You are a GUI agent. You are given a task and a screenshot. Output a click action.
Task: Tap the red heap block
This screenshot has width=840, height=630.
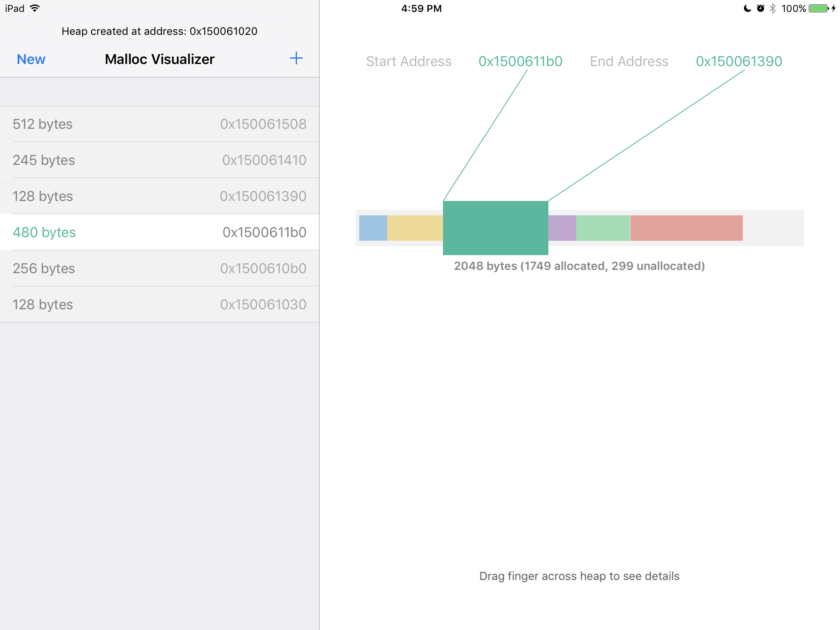[x=686, y=228]
